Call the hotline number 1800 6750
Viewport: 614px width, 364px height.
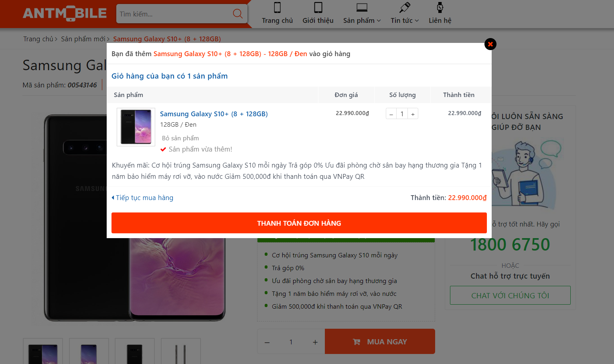(510, 245)
